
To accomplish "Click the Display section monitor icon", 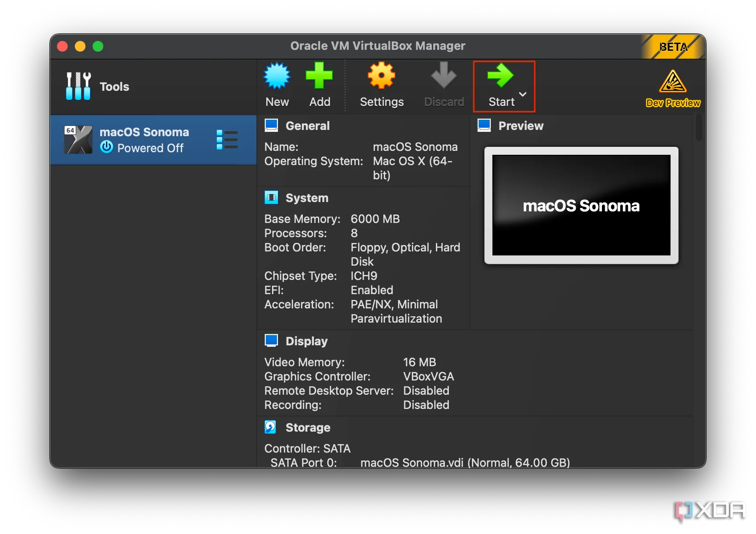I will tap(271, 341).
